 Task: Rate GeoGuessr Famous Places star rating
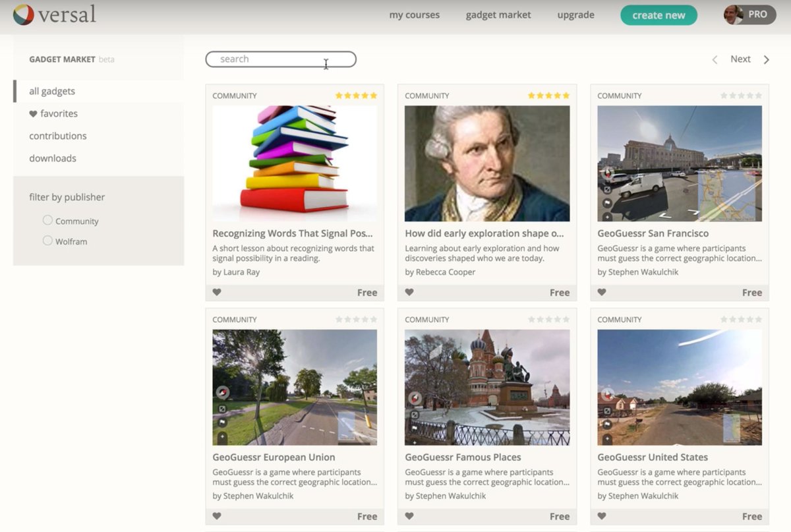coord(548,320)
